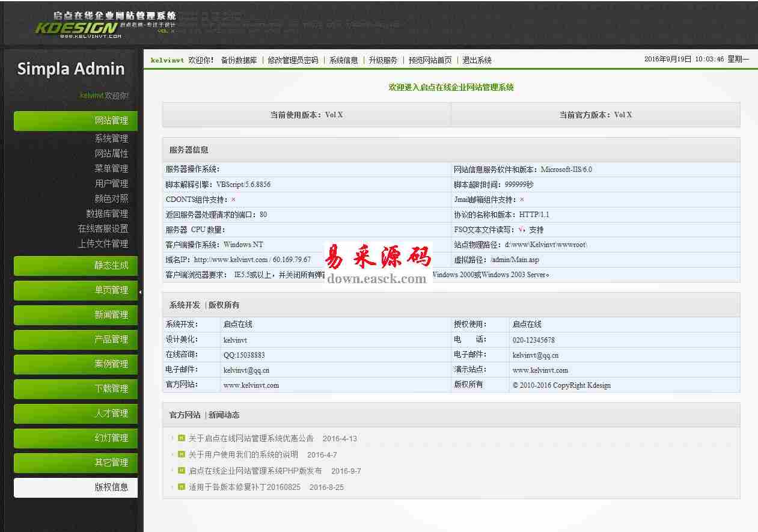Click kelvinvt username in top menu bar
758x532 pixels.
(167, 60)
